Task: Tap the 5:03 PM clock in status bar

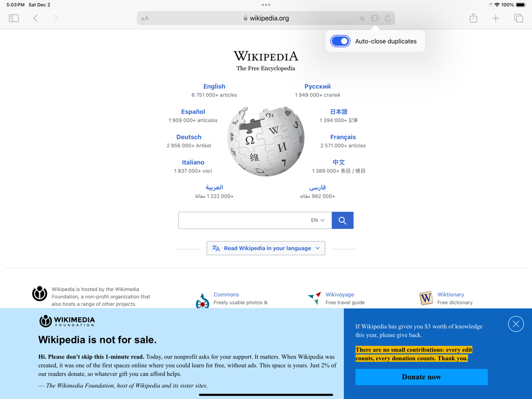Action: (x=15, y=5)
